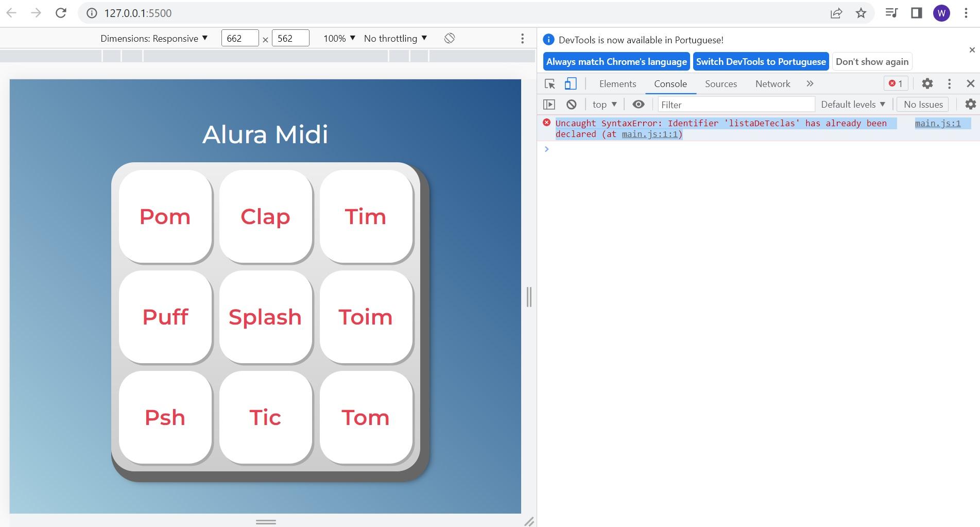Click Always match Chrome's language
The width and height of the screenshot is (980, 527).
(616, 62)
